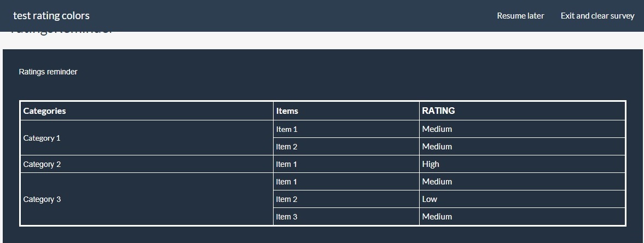Click 'Medium' rating for Category 1 Item 1
Viewport: 644px width, 243px height.
[437, 129]
